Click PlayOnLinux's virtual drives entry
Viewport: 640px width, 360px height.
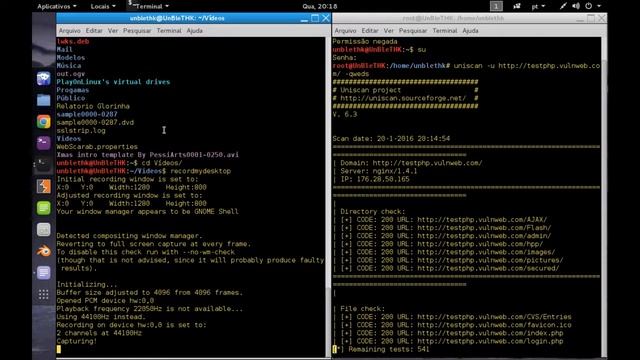[x=113, y=82]
